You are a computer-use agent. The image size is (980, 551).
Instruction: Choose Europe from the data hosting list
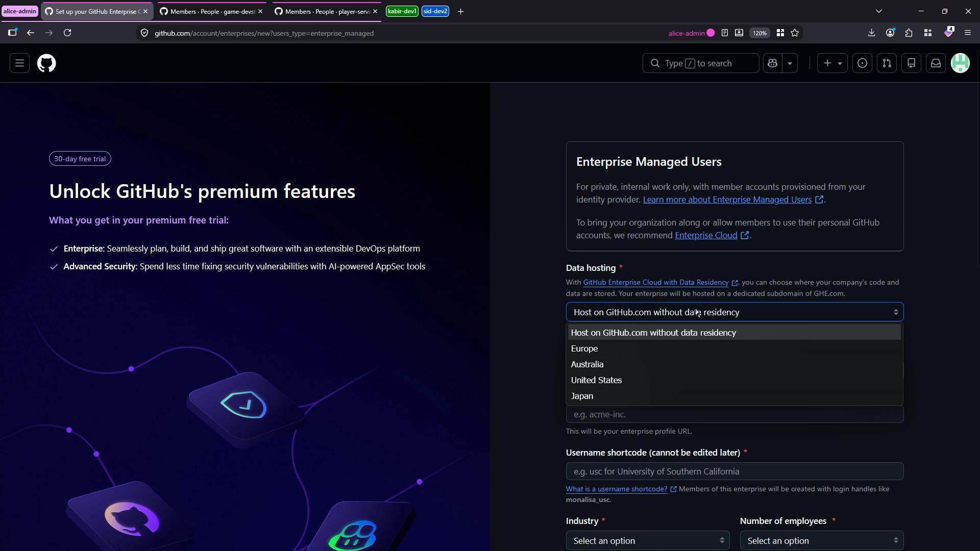tap(734, 348)
